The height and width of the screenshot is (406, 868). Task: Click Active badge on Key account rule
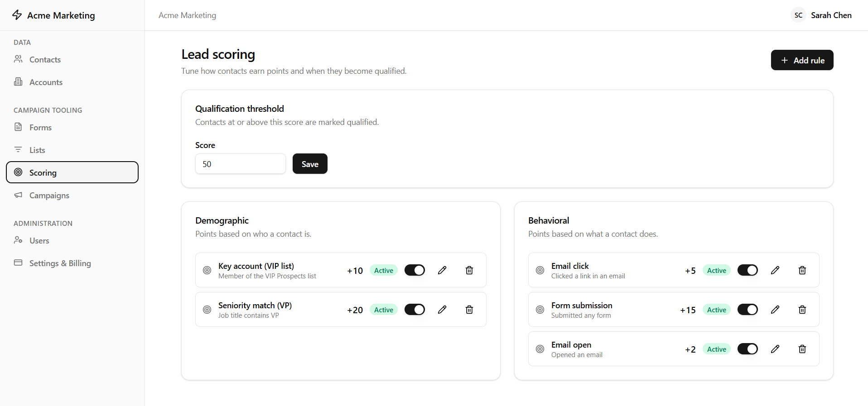pos(384,270)
